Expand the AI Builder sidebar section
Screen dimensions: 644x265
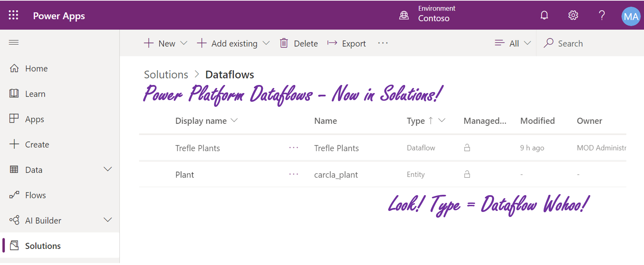[x=108, y=220]
